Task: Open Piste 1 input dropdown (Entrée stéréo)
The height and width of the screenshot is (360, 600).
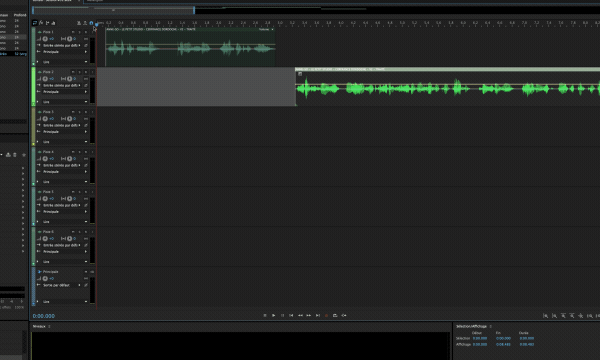Action: pos(61,46)
